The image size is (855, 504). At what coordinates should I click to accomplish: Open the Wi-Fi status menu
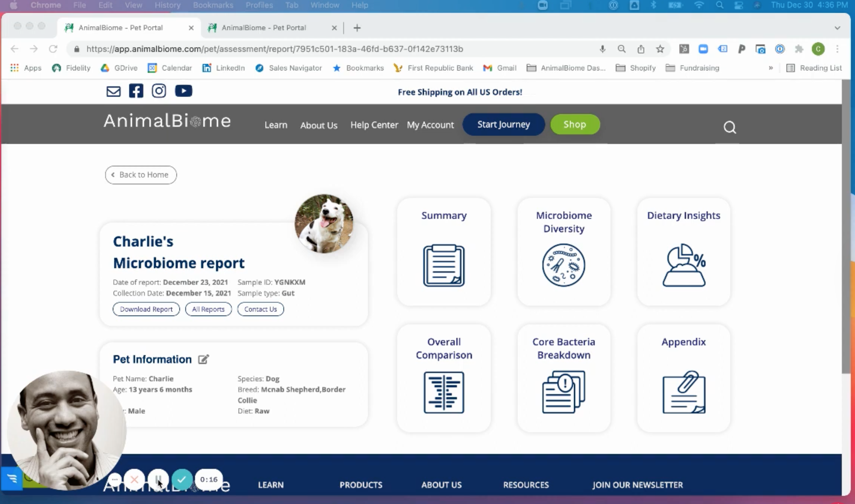(699, 5)
